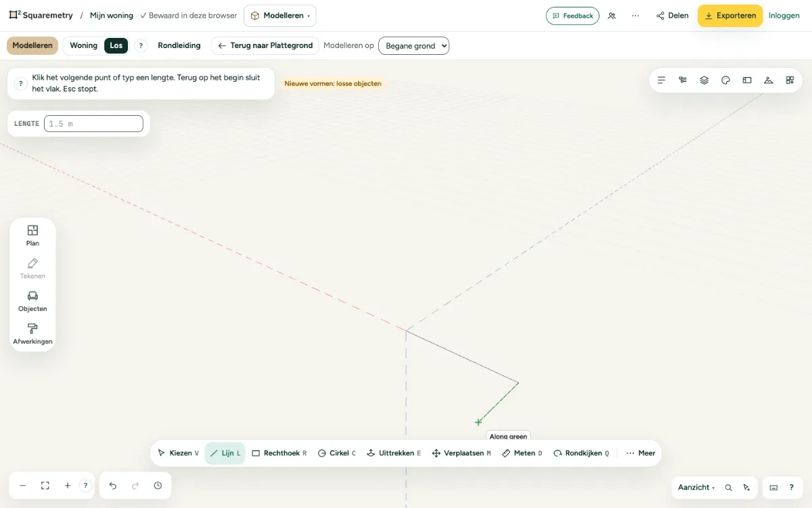Open the Begane grond floor dropdown
812x508 pixels.
click(413, 46)
